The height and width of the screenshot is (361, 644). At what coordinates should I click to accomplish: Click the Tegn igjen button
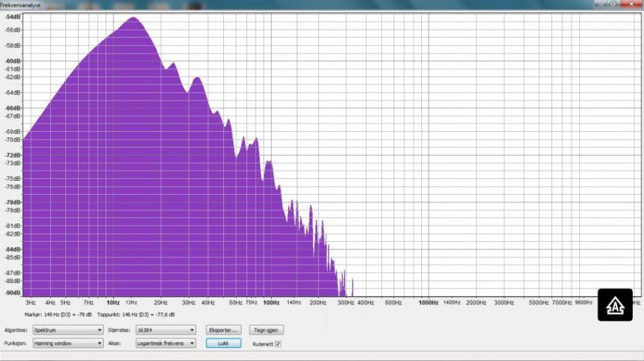266,330
